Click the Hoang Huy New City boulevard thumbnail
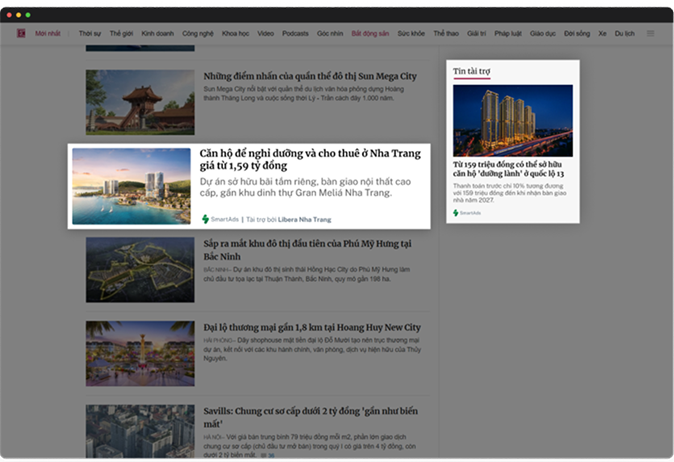Viewport: 674px width, 462px height. click(140, 353)
